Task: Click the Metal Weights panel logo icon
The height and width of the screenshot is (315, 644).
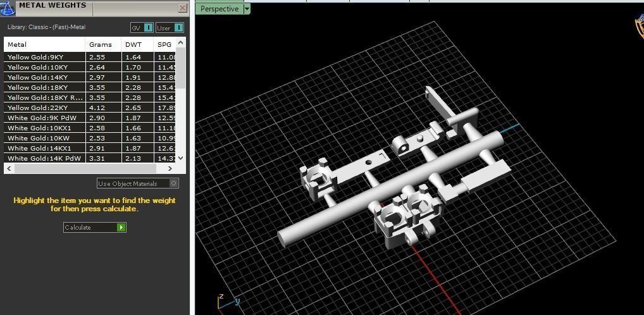Action: [7, 8]
